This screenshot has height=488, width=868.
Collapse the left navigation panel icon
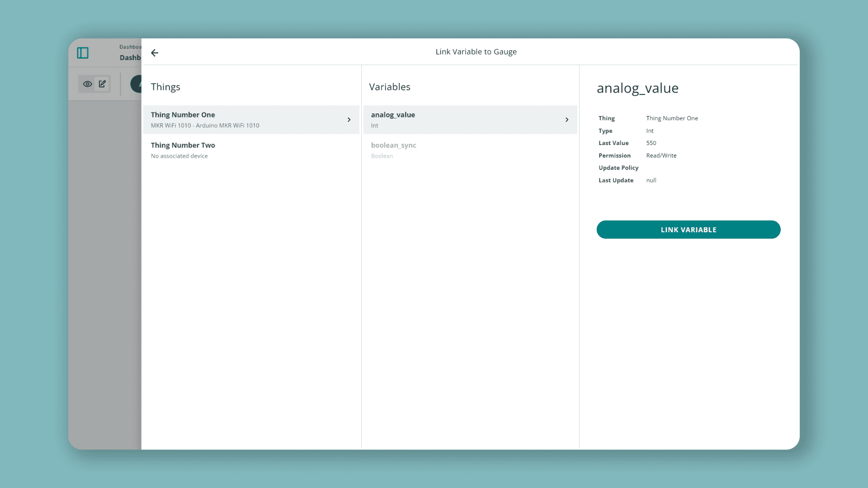tap(83, 53)
